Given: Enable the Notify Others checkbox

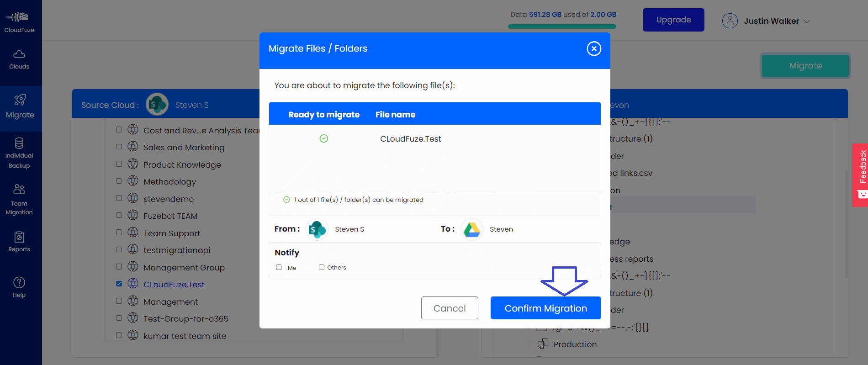Looking at the screenshot, I should coord(322,267).
